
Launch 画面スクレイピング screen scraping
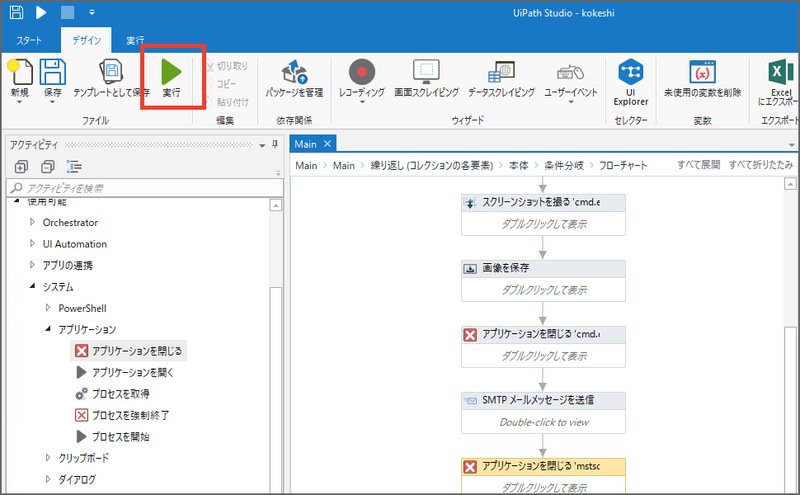pyautogui.click(x=427, y=78)
